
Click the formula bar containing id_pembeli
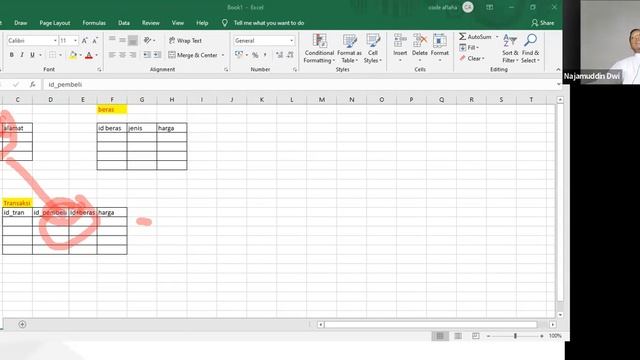click(300, 84)
